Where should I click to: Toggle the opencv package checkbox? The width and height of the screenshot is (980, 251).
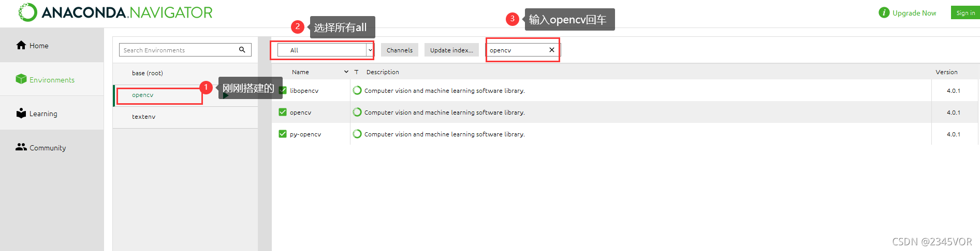point(283,112)
